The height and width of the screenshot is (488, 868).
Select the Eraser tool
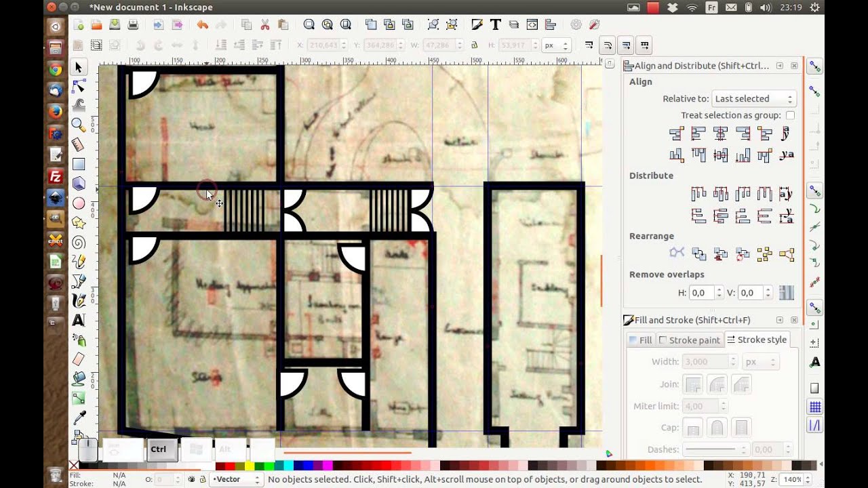(x=79, y=359)
